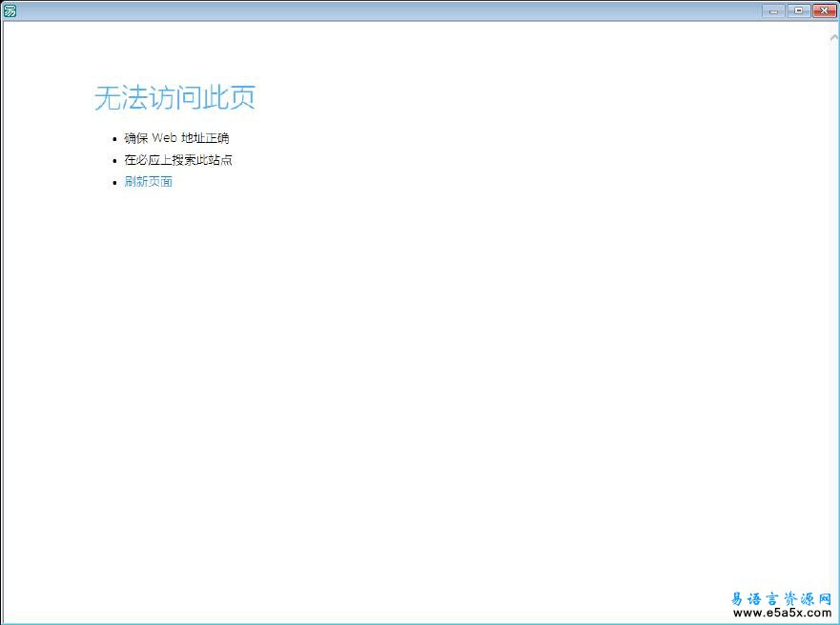The height and width of the screenshot is (625, 840).
Task: Click the bullet dot before "刷新页面"
Action: coord(114,183)
